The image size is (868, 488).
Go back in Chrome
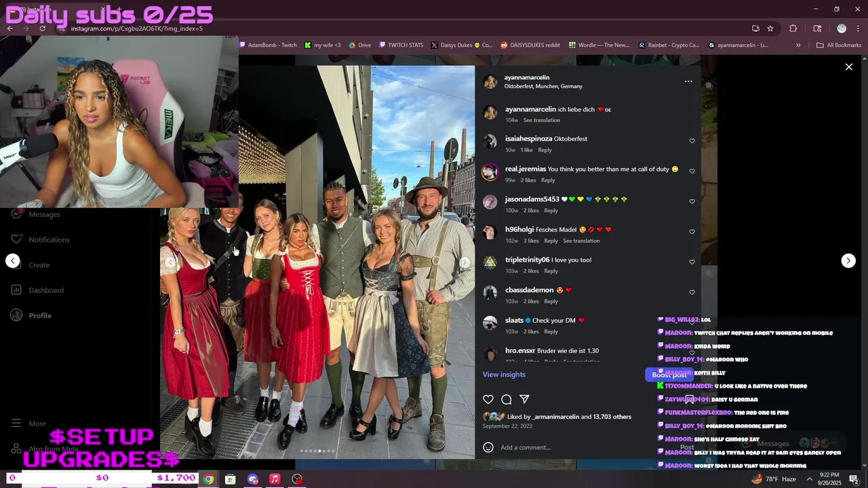click(x=9, y=28)
